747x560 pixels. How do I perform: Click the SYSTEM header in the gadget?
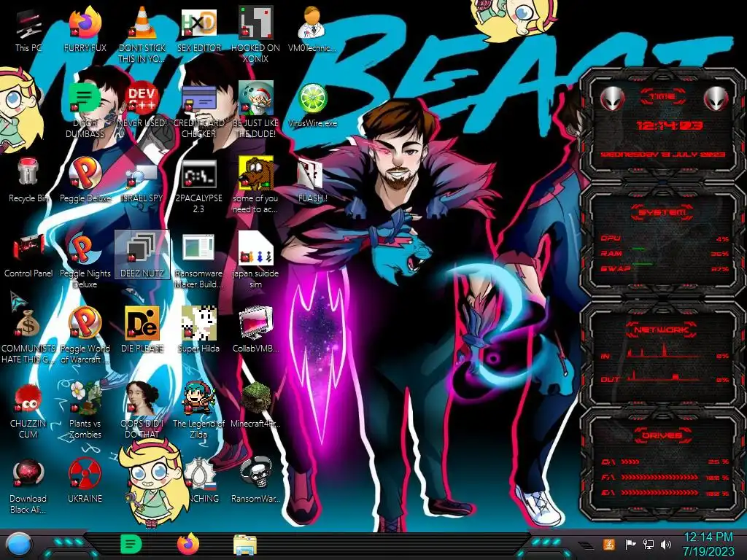tap(662, 212)
